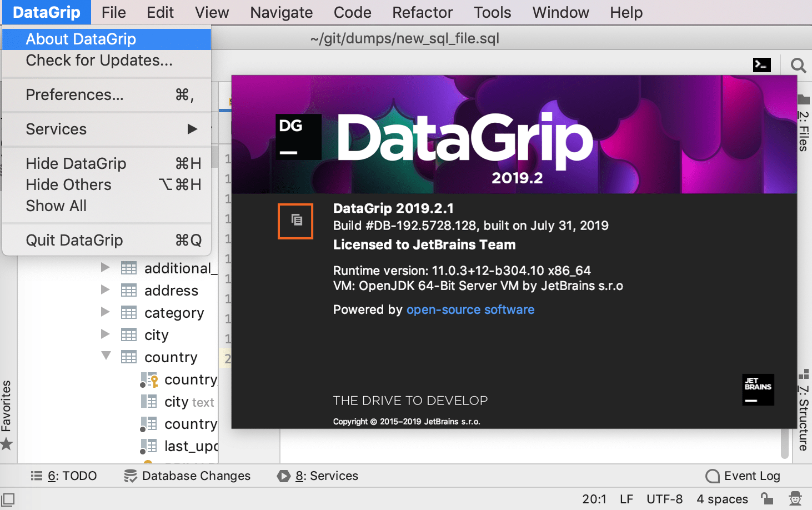Click the column icon beside last_upd
Image resolution: width=812 pixels, height=510 pixels.
coord(148,446)
